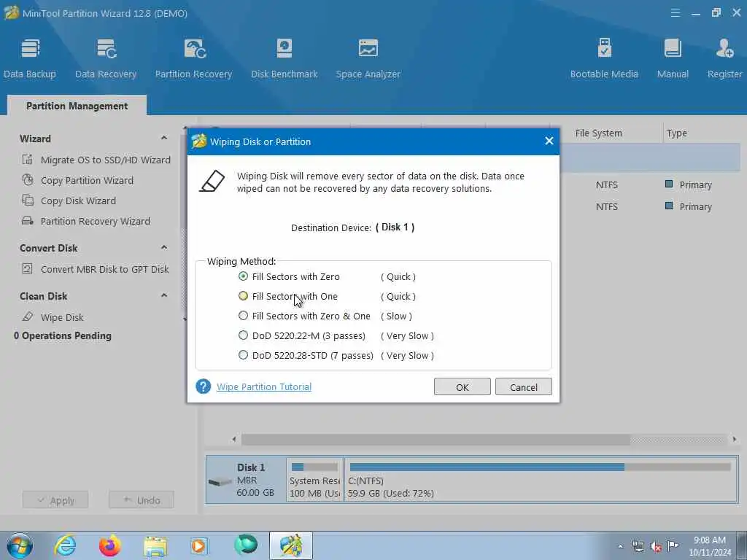Click the right arrow of the horizontal scrollbar
The width and height of the screenshot is (747, 560).
(734, 439)
